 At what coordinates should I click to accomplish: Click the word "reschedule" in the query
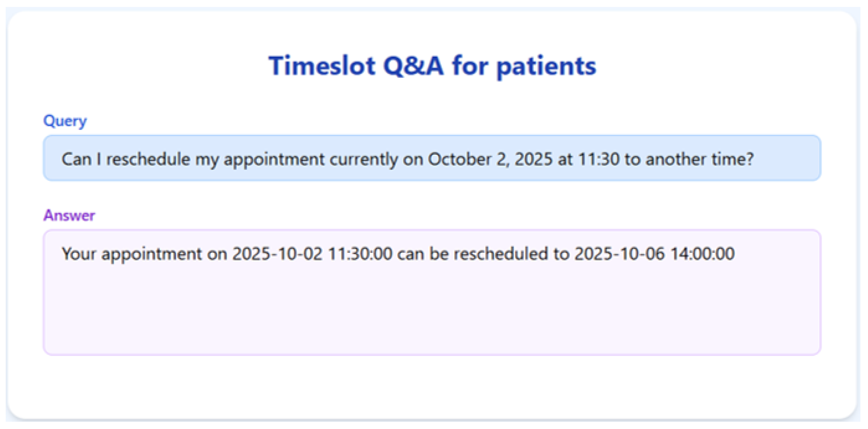pos(148,159)
